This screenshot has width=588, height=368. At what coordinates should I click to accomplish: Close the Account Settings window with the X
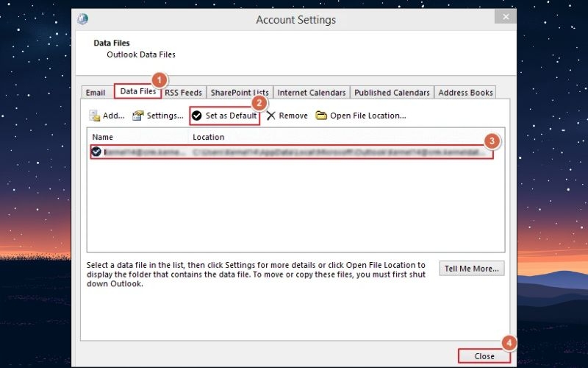tap(506, 16)
